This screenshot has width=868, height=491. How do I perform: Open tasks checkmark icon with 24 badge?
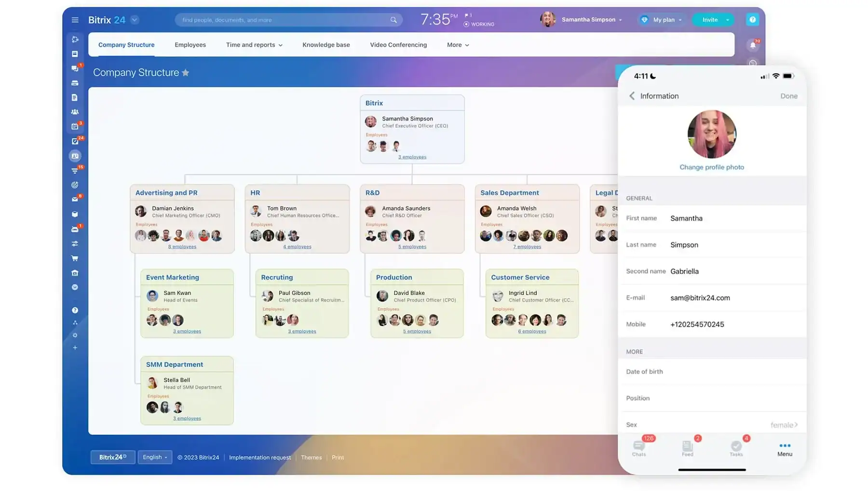pyautogui.click(x=75, y=141)
